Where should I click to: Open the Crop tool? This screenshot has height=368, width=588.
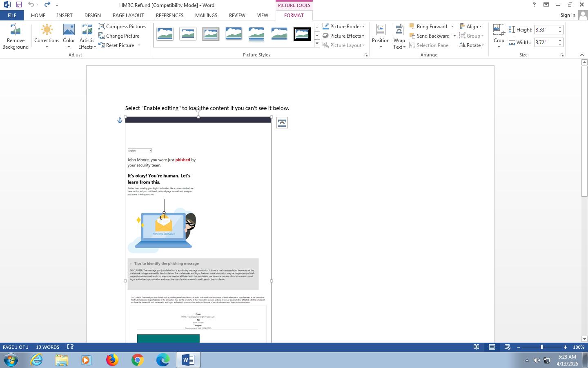point(499,31)
